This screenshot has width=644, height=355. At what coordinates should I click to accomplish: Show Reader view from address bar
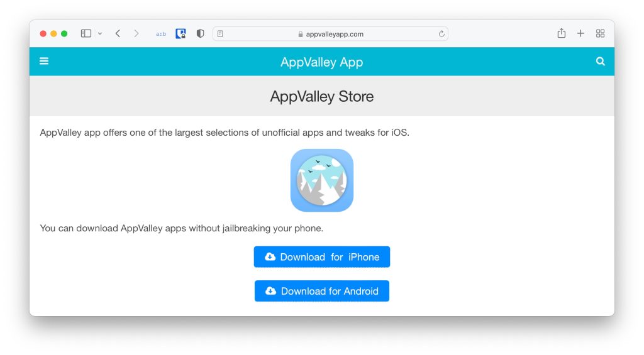(x=220, y=34)
